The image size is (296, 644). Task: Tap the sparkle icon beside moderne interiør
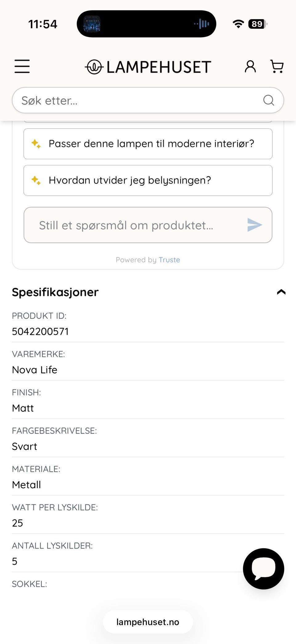click(36, 144)
